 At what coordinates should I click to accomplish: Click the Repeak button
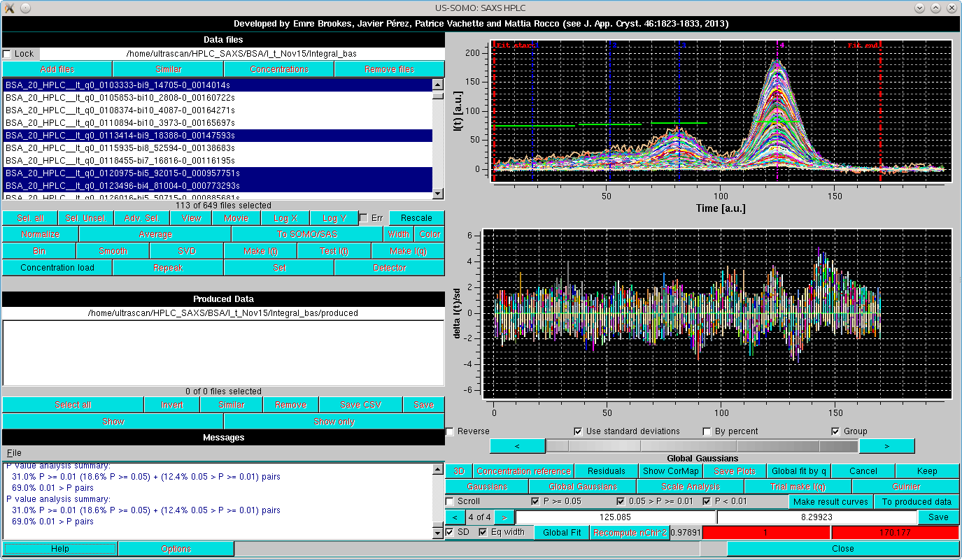(x=168, y=268)
